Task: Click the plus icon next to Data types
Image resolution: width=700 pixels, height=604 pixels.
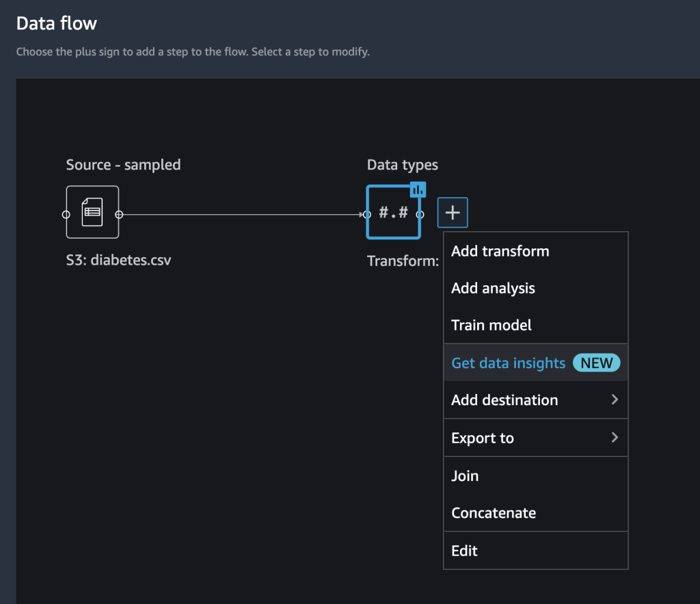Action: coord(453,213)
